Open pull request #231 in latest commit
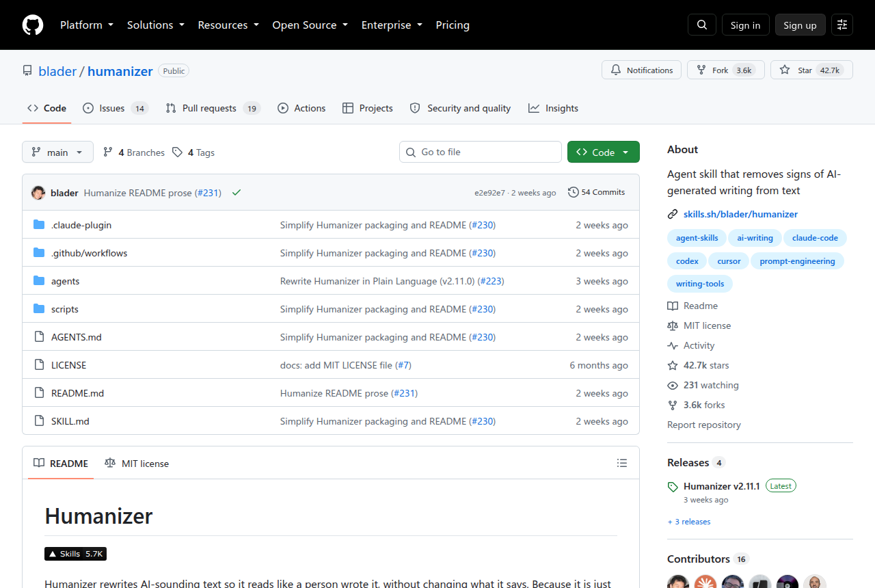This screenshot has height=588, width=875. coord(208,193)
